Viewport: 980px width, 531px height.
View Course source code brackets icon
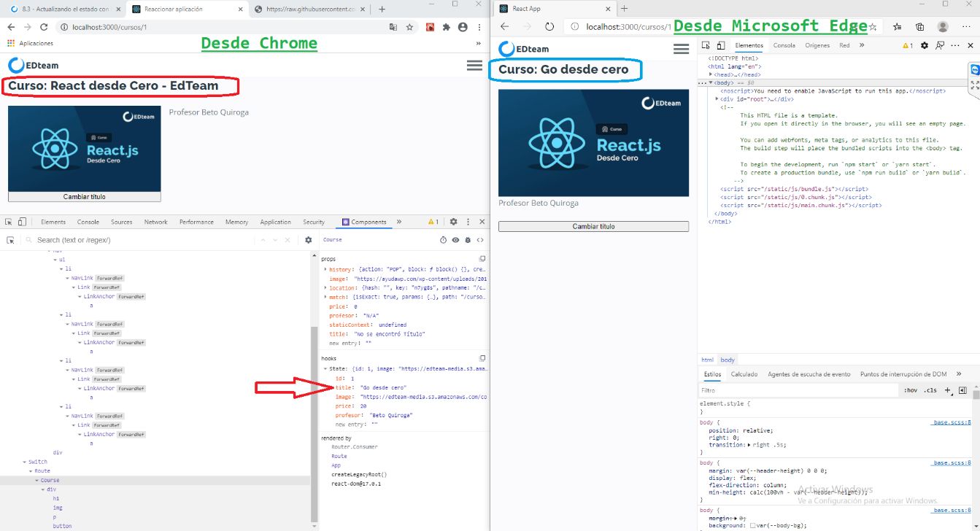(x=480, y=240)
